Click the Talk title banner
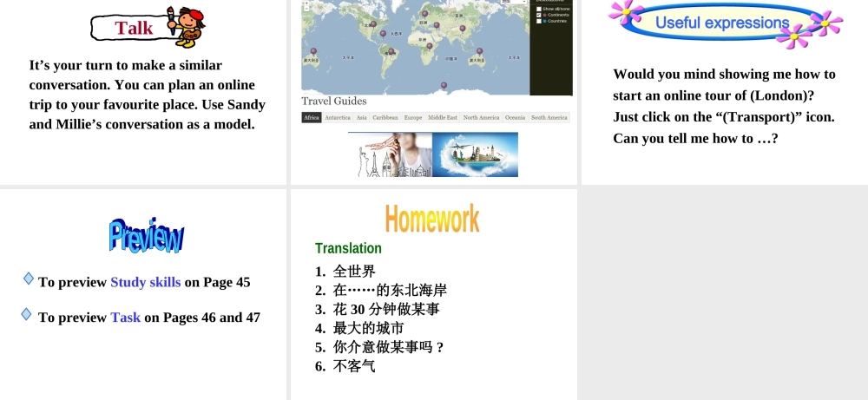868x400 pixels. (133, 28)
